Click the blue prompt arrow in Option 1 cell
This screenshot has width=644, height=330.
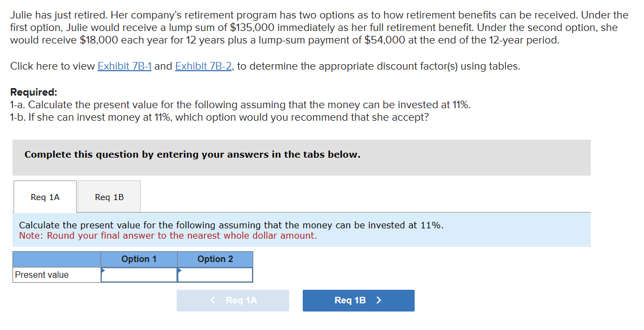103,270
